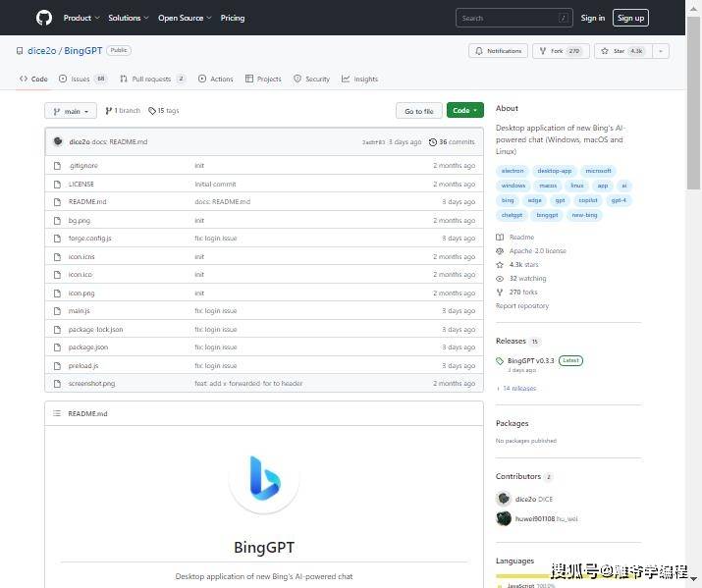
Task: Focus the Search input field
Action: pos(513,18)
